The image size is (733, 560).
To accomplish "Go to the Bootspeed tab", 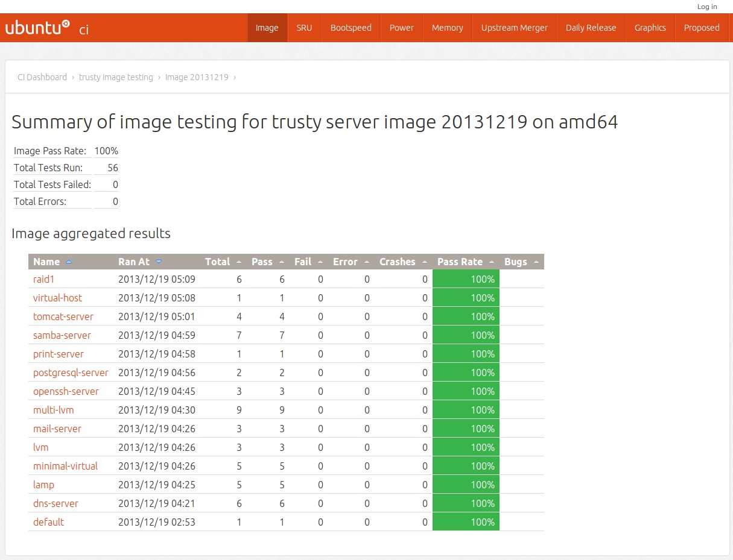I will pos(351,28).
